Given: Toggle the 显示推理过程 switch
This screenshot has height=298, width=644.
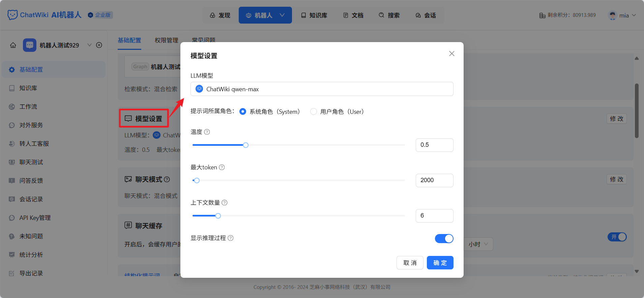Looking at the screenshot, I should [x=444, y=238].
